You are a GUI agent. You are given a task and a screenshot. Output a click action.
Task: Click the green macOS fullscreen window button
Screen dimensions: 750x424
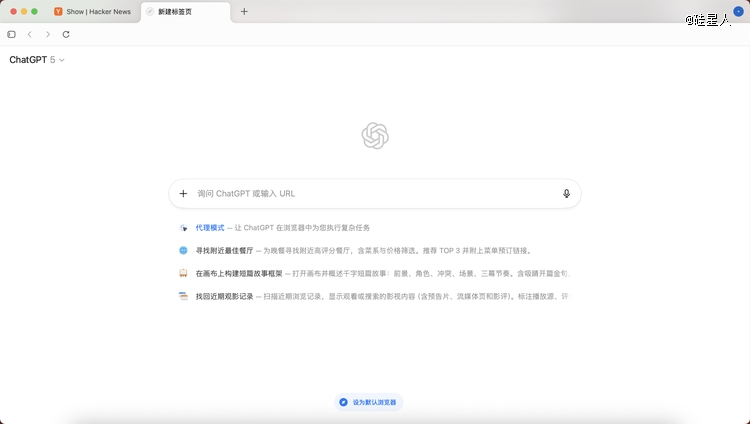[35, 11]
